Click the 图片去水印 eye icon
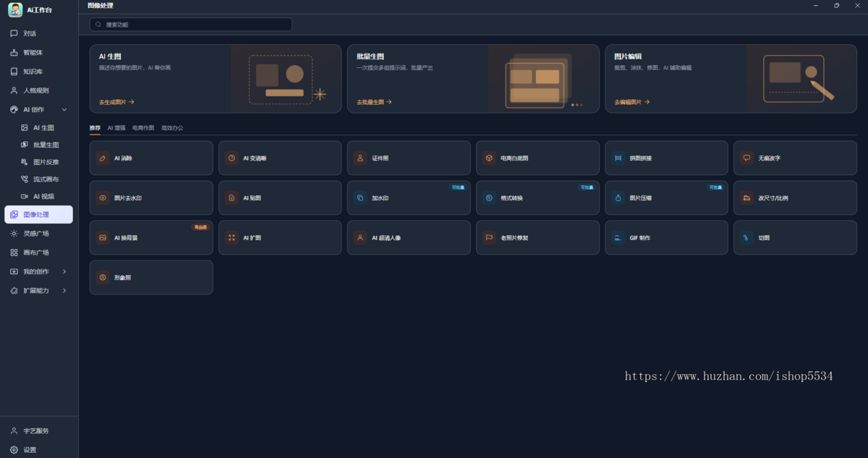Viewport: 868px width, 458px height. tap(103, 198)
